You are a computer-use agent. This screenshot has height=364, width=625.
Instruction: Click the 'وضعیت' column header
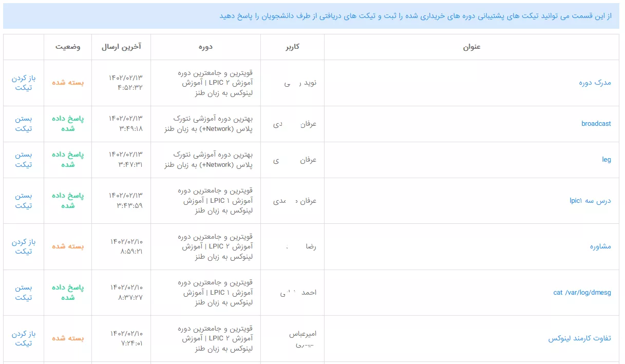(x=68, y=47)
